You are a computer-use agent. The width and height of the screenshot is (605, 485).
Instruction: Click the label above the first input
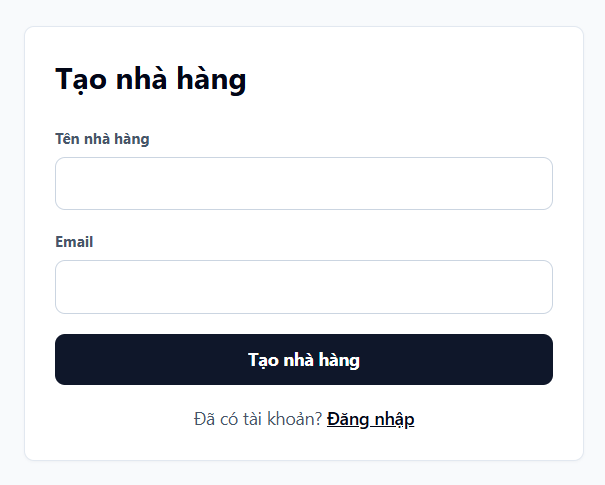[x=102, y=139]
